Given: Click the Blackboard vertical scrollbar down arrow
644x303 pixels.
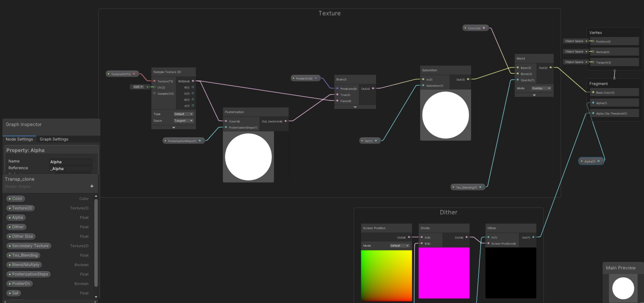Looking at the screenshot, I should tap(96, 297).
